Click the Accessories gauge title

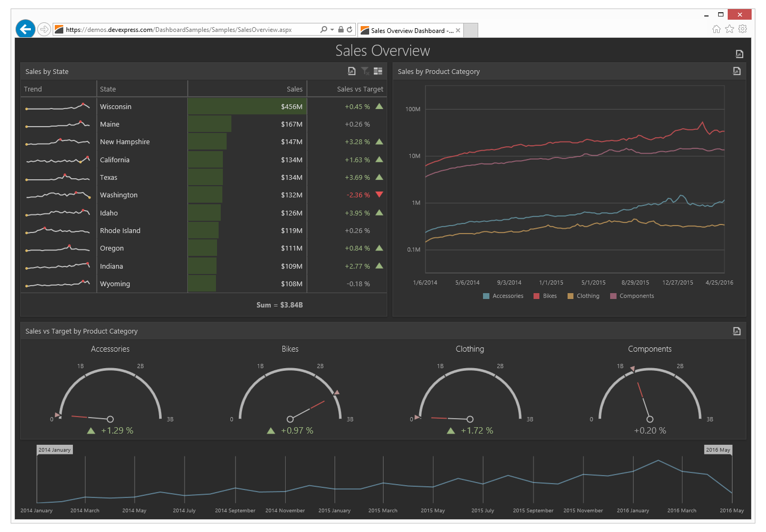pos(110,349)
